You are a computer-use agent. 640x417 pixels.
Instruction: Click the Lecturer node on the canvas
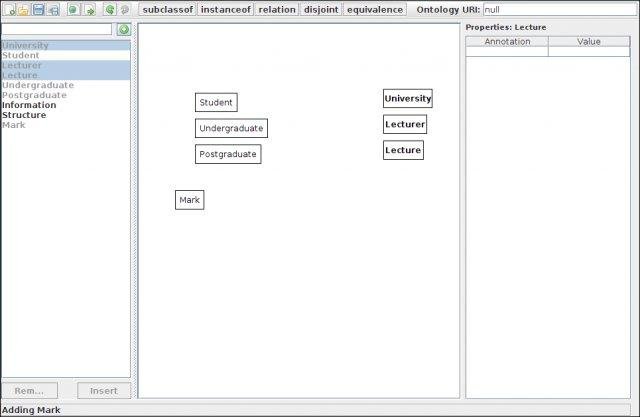click(405, 124)
